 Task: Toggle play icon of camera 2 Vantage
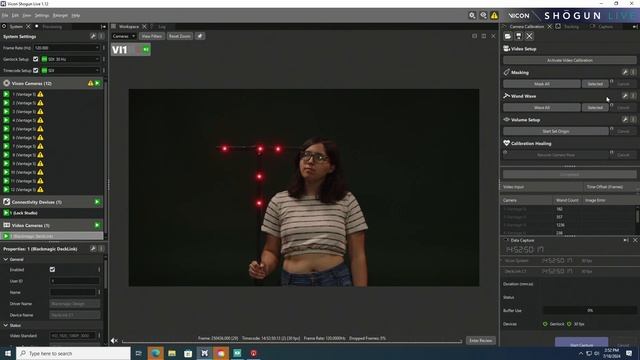pos(6,103)
